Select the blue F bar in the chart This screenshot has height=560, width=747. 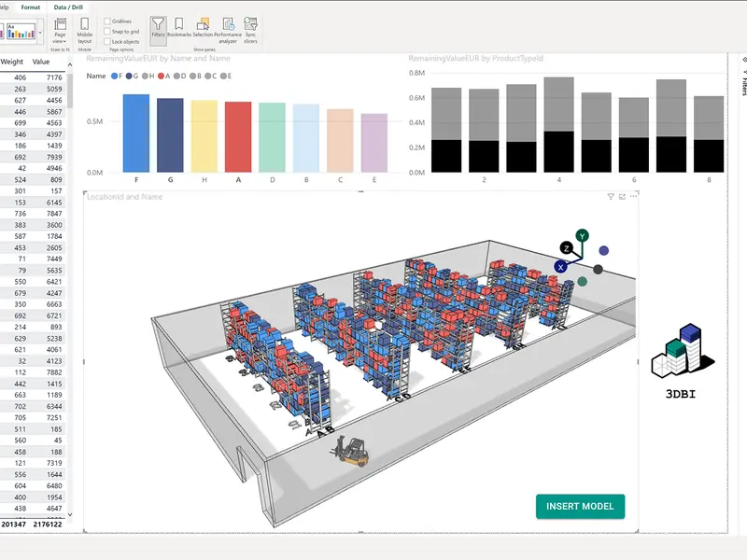[x=136, y=133]
